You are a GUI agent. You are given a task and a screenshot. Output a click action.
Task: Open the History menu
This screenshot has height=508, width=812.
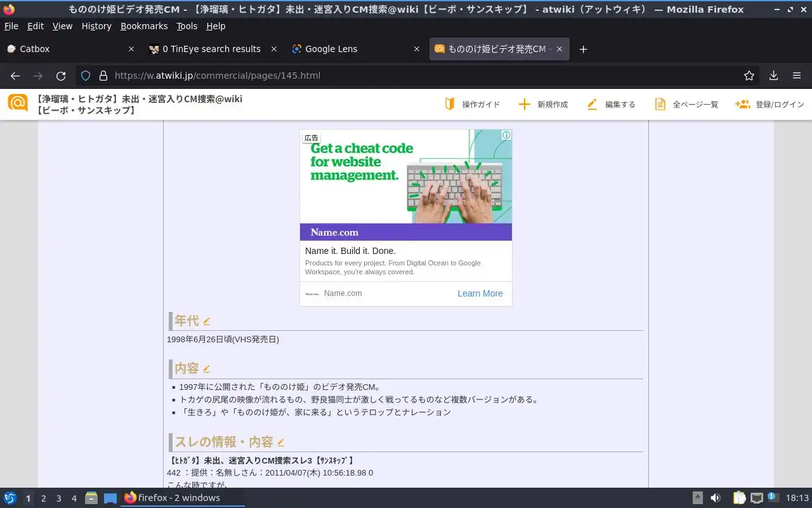(x=96, y=26)
